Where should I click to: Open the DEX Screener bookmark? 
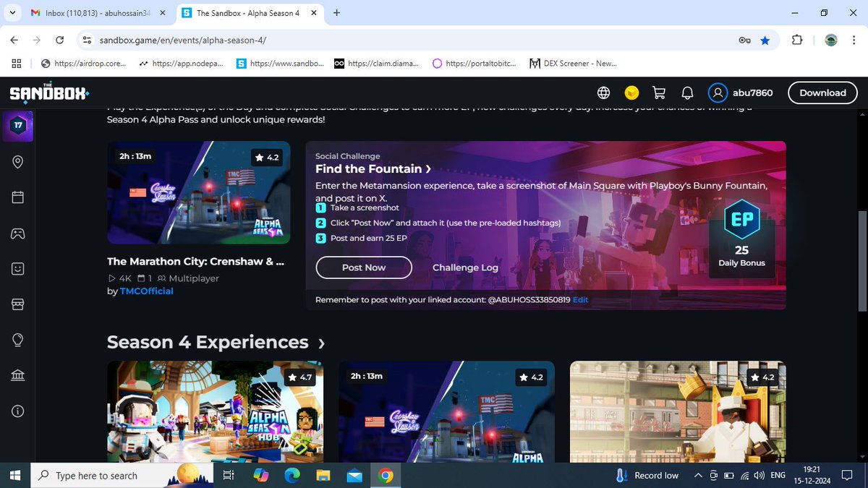(x=573, y=64)
